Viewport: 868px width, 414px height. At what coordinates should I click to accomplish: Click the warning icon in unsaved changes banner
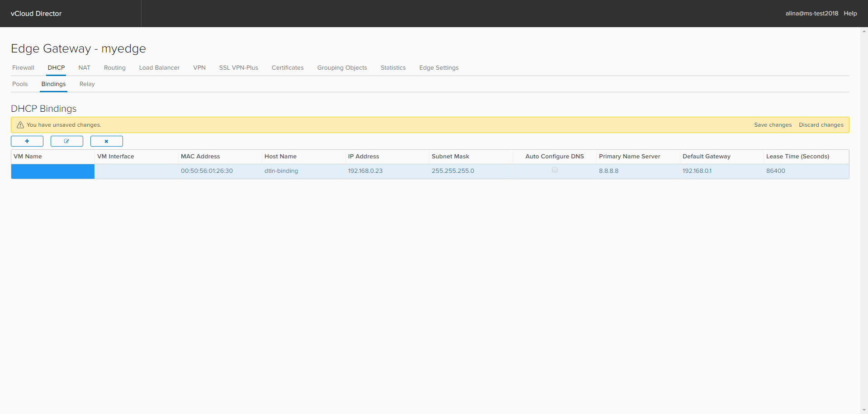[x=20, y=124]
